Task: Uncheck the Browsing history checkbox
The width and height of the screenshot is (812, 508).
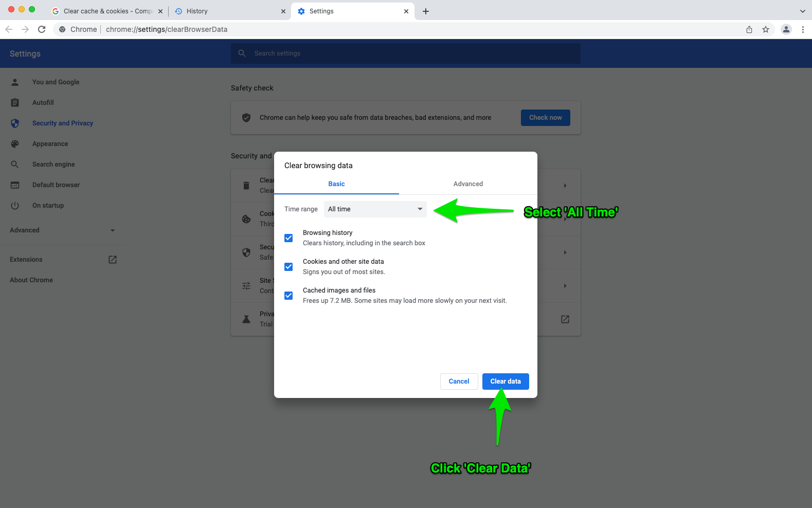Action: (288, 238)
